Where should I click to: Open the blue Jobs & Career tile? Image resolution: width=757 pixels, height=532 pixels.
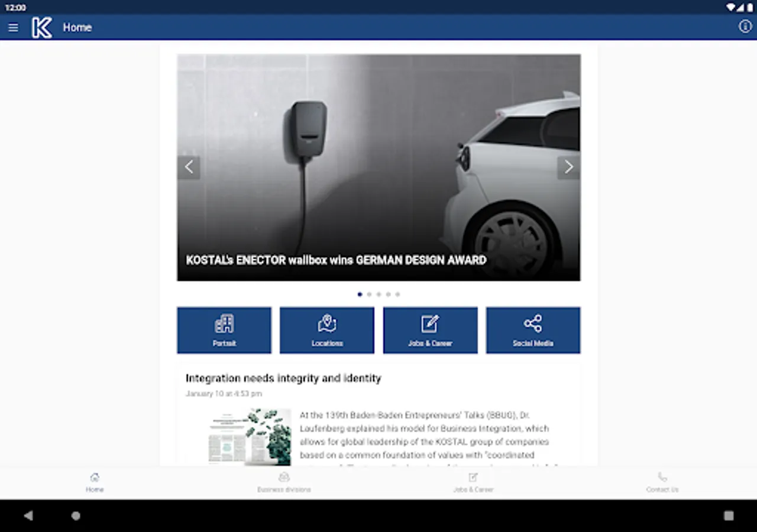click(x=431, y=330)
